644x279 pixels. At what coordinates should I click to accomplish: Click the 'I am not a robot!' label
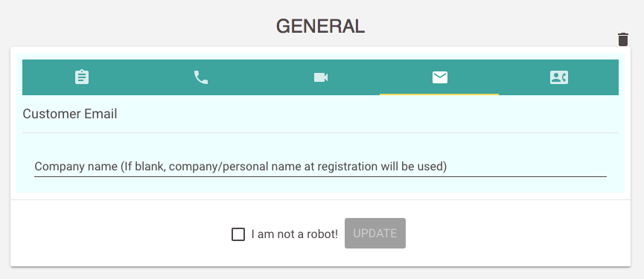[295, 234]
